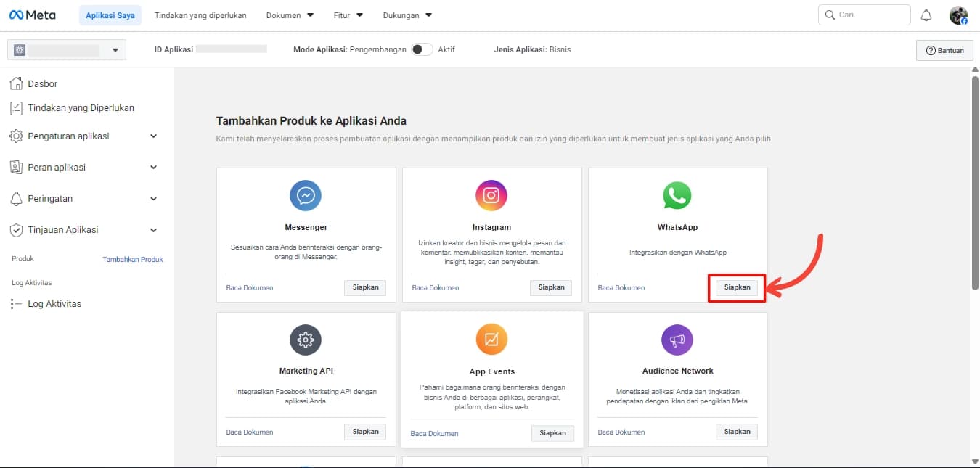The height and width of the screenshot is (468, 980).
Task: Click the Messenger product icon
Action: click(306, 196)
